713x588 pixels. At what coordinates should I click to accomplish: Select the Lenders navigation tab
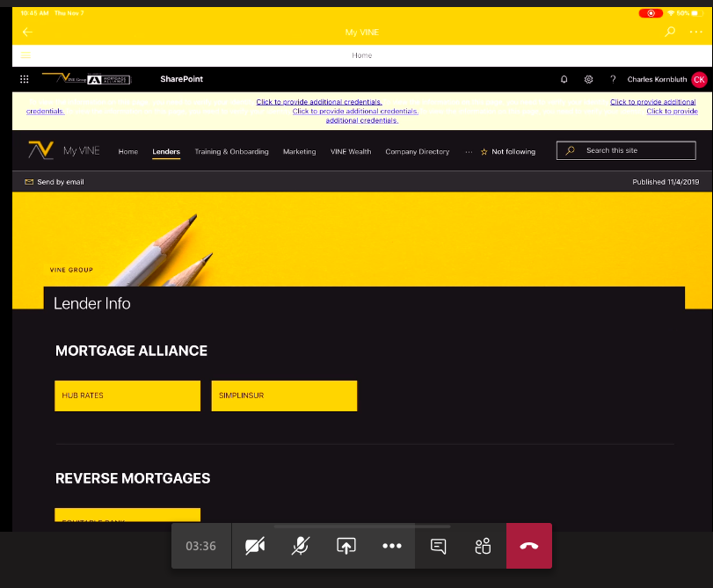pos(166,151)
